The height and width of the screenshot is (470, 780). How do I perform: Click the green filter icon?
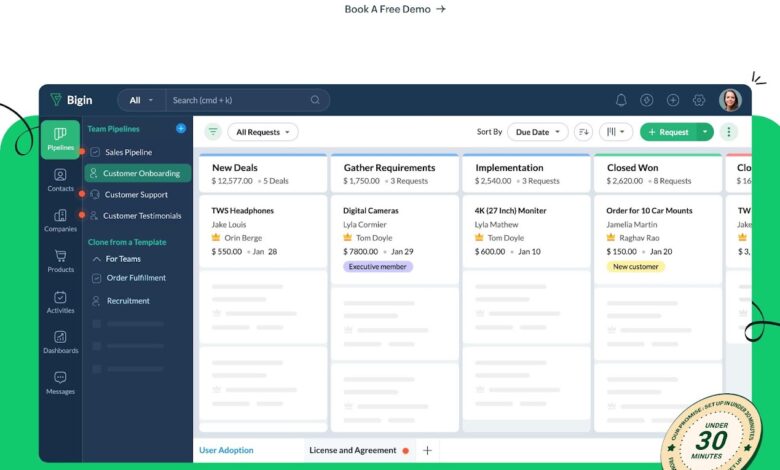213,132
